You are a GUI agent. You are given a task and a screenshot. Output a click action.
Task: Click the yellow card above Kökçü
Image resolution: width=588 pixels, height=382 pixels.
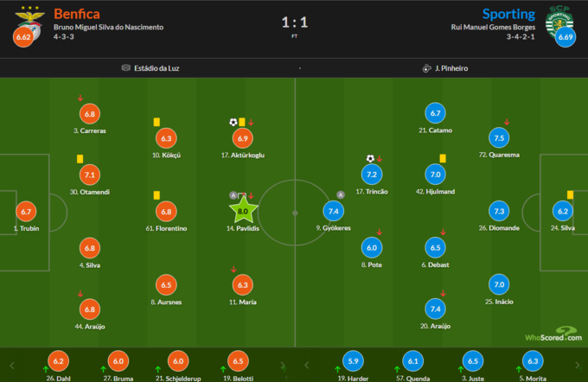click(x=157, y=123)
